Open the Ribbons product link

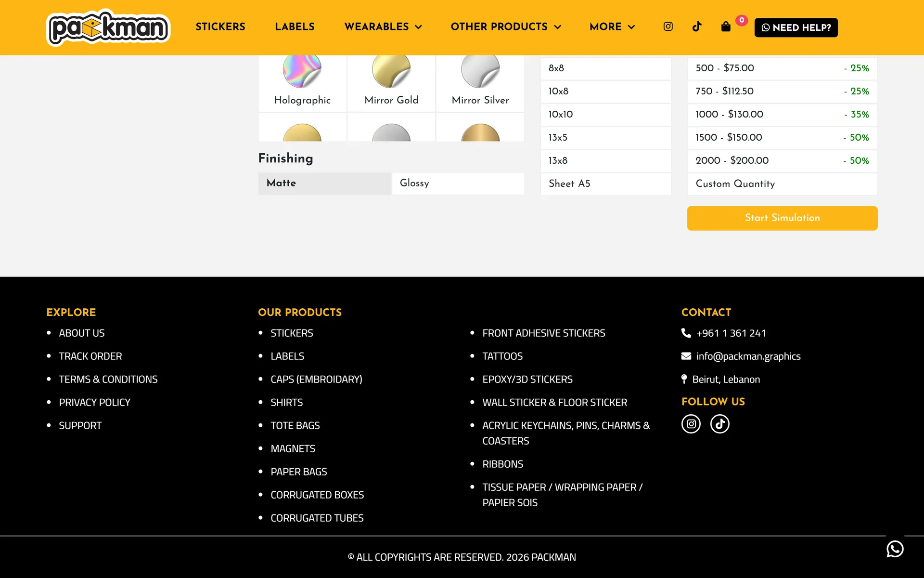503,464
